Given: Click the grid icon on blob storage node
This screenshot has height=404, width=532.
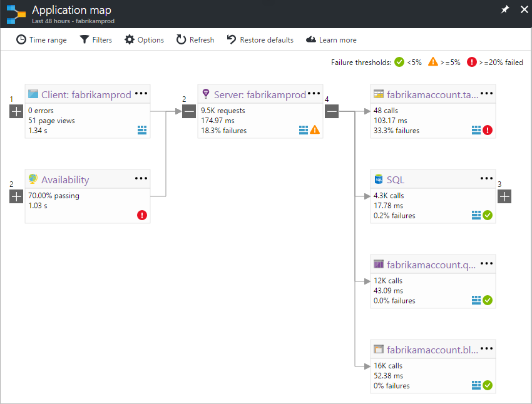Looking at the screenshot, I should 476,385.
